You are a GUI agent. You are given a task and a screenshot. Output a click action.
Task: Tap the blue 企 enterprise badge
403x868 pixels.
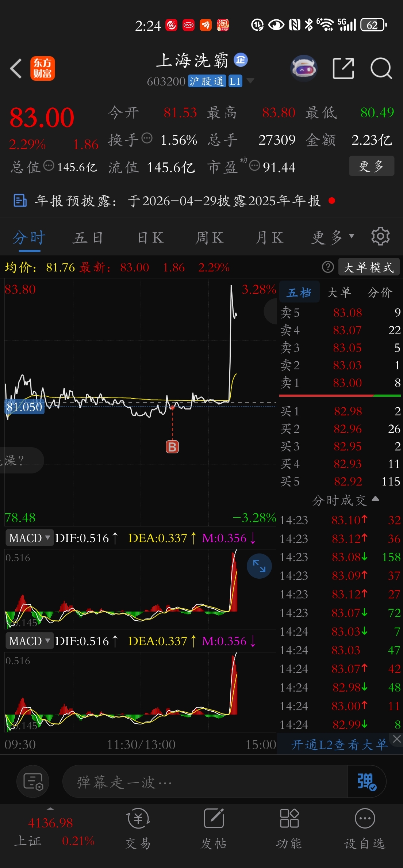(241, 60)
